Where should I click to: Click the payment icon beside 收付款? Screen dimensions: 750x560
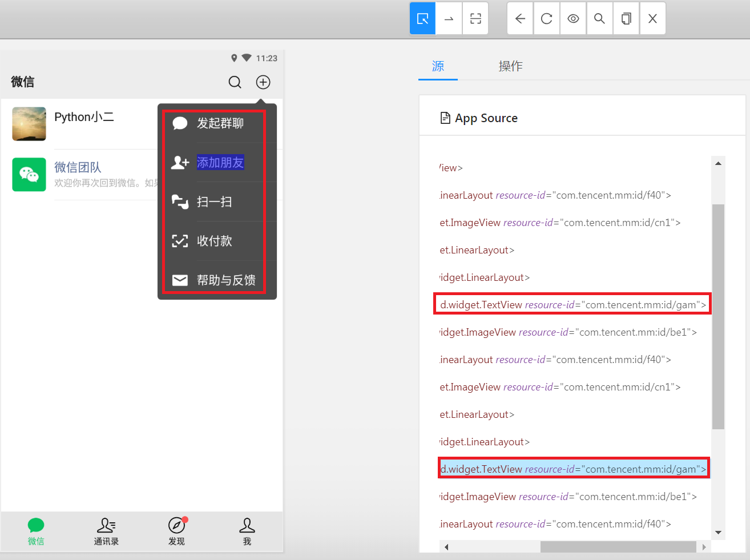180,241
